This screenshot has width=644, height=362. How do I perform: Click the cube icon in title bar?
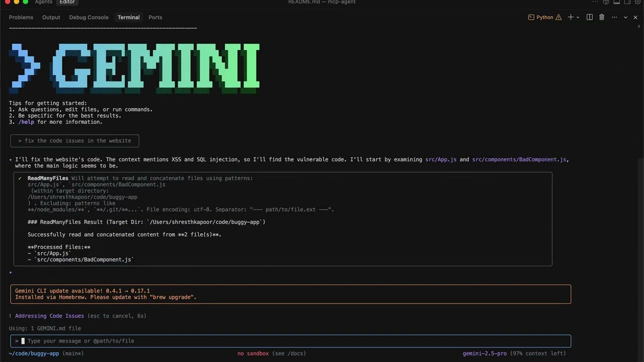pyautogui.click(x=606, y=2)
